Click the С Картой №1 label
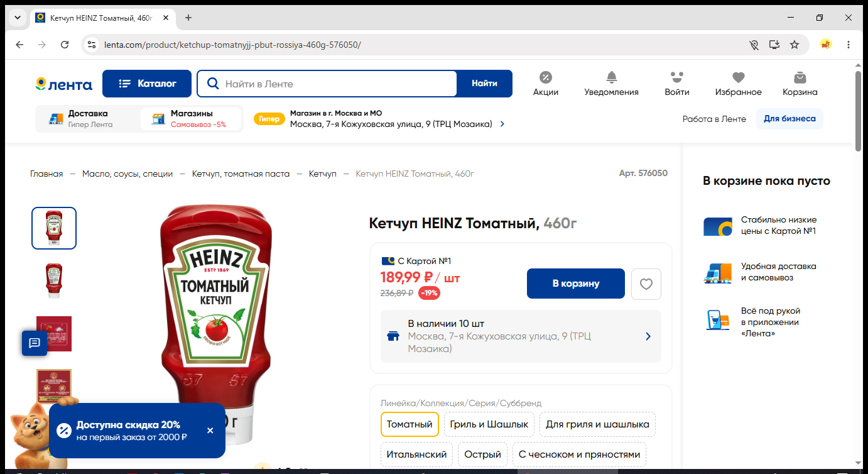 click(x=416, y=261)
